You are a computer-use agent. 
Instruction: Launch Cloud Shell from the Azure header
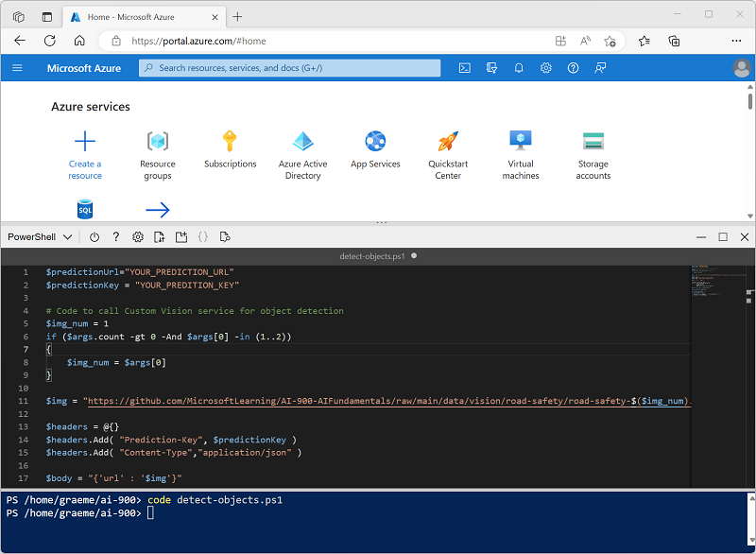[464, 68]
